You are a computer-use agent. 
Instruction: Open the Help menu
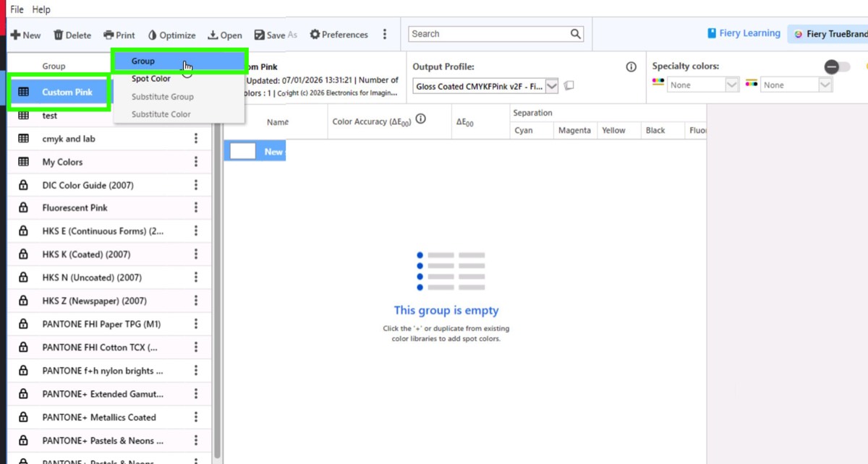pos(41,9)
